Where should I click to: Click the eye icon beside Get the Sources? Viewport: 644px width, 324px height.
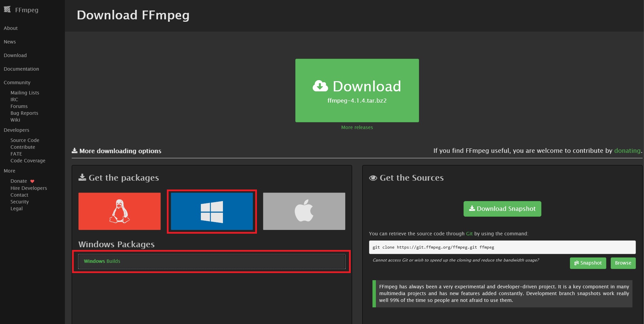click(373, 178)
